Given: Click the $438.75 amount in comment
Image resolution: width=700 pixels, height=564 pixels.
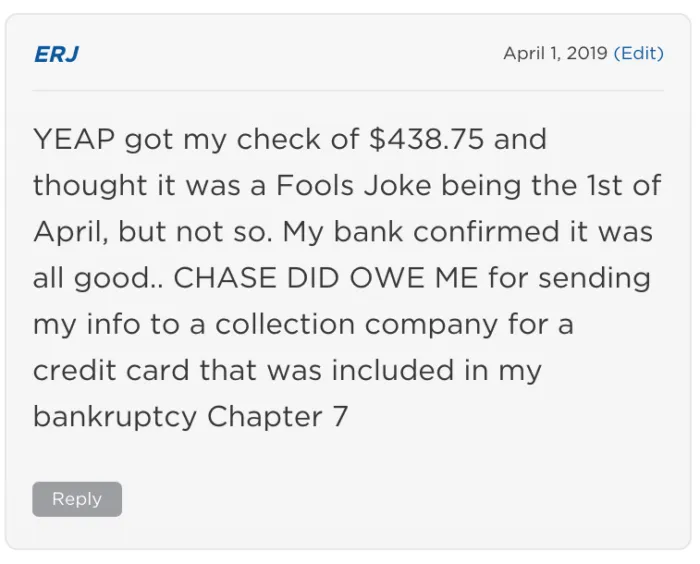Looking at the screenshot, I should [427, 139].
